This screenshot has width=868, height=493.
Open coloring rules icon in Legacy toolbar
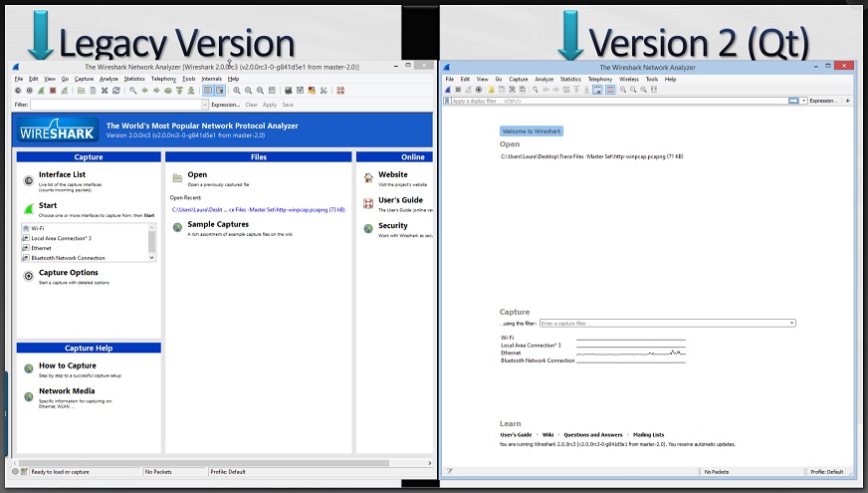pyautogui.click(x=312, y=91)
